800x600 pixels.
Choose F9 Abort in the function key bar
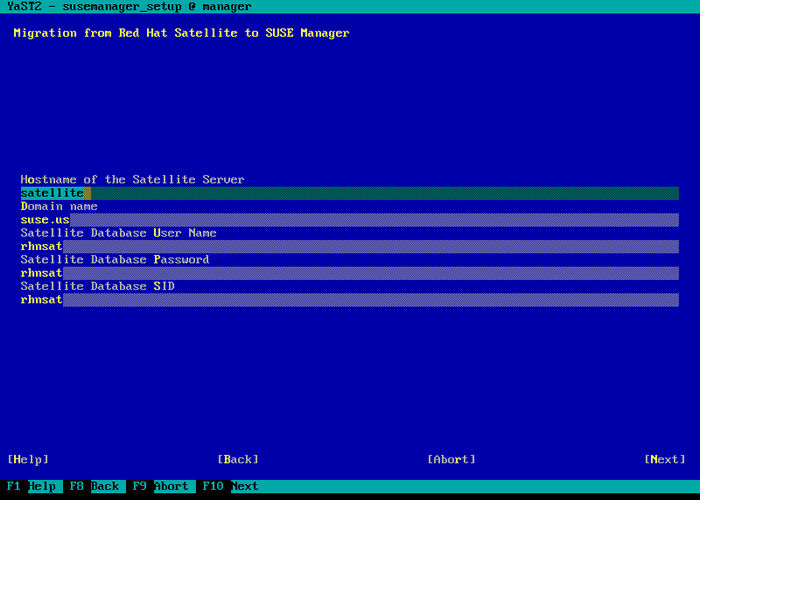[x=160, y=486]
